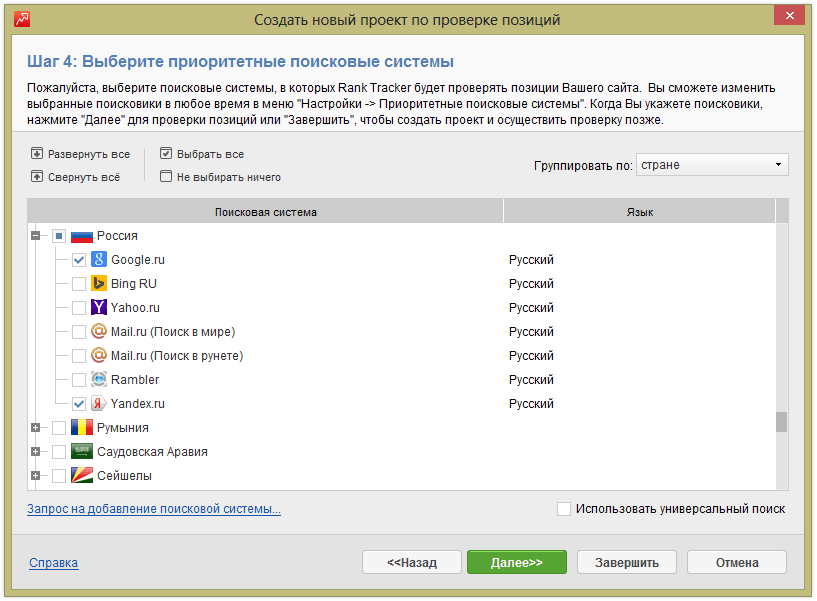Click the Сейшелы tree label
The image size is (817, 601).
[124, 475]
